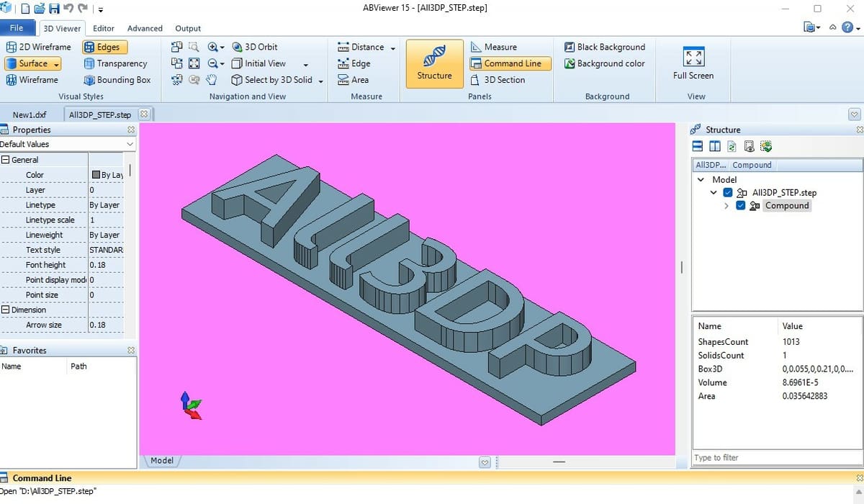Click the Color By Layer swatch value
Viewport: 864px width, 504px height.
click(107, 175)
